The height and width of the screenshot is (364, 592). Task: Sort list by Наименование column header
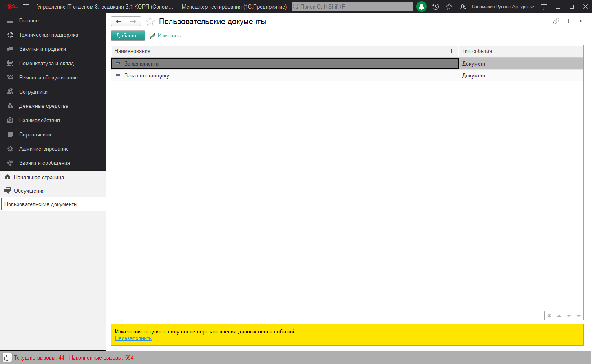coord(281,51)
